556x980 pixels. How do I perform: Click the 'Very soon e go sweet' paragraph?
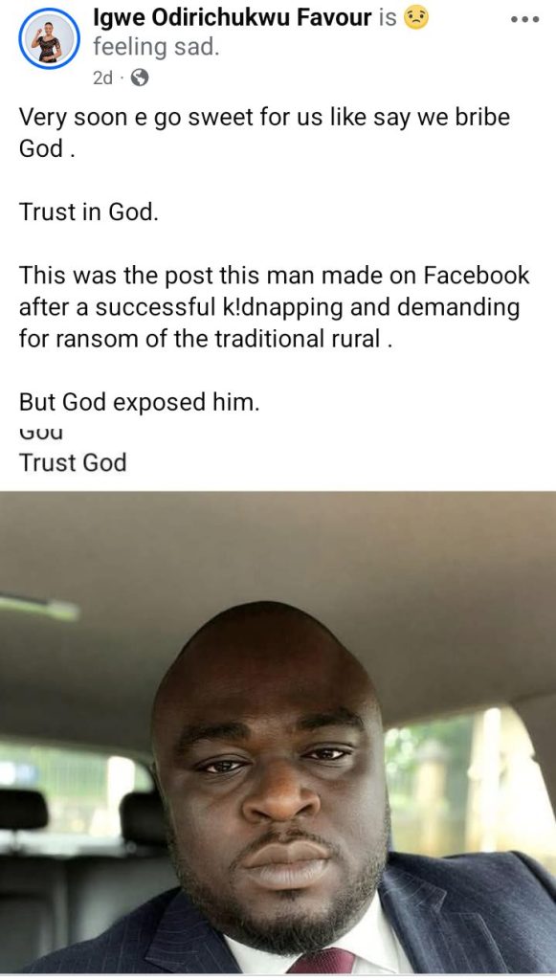(x=264, y=132)
